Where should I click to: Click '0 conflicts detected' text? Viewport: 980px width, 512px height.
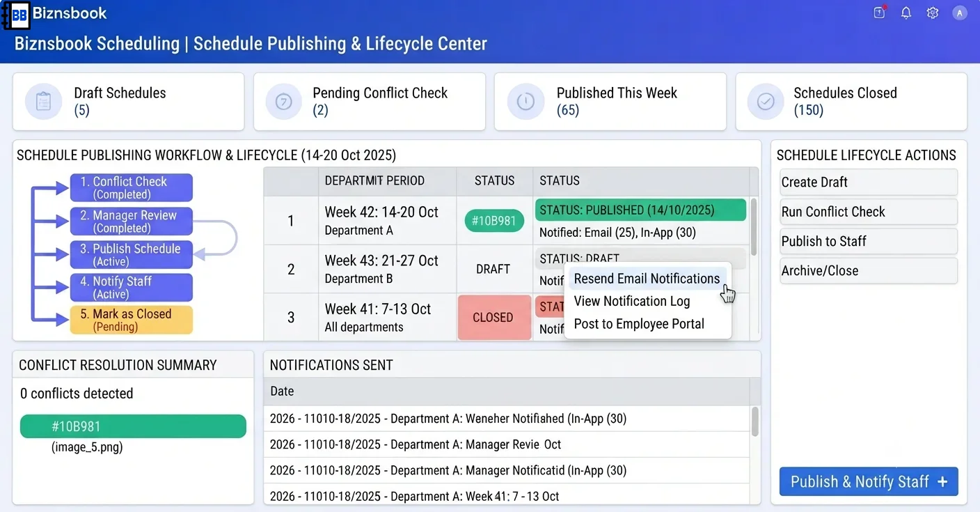click(x=77, y=394)
